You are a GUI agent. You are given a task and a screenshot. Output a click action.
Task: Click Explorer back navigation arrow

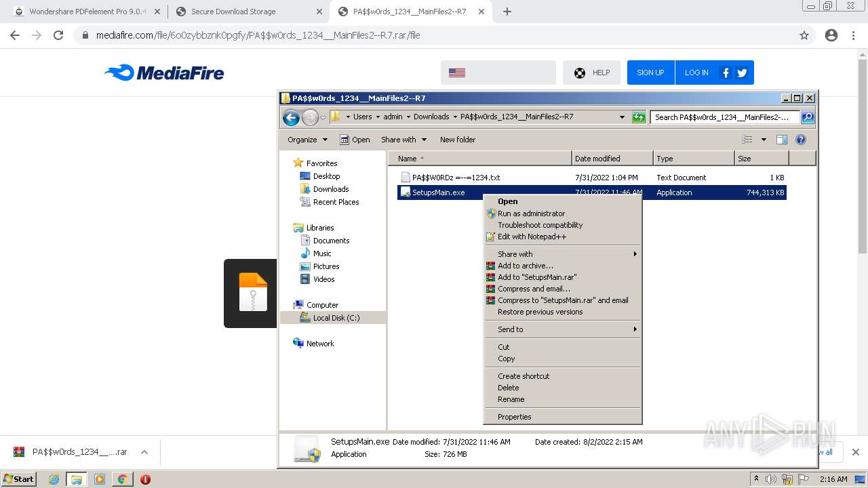click(x=291, y=117)
